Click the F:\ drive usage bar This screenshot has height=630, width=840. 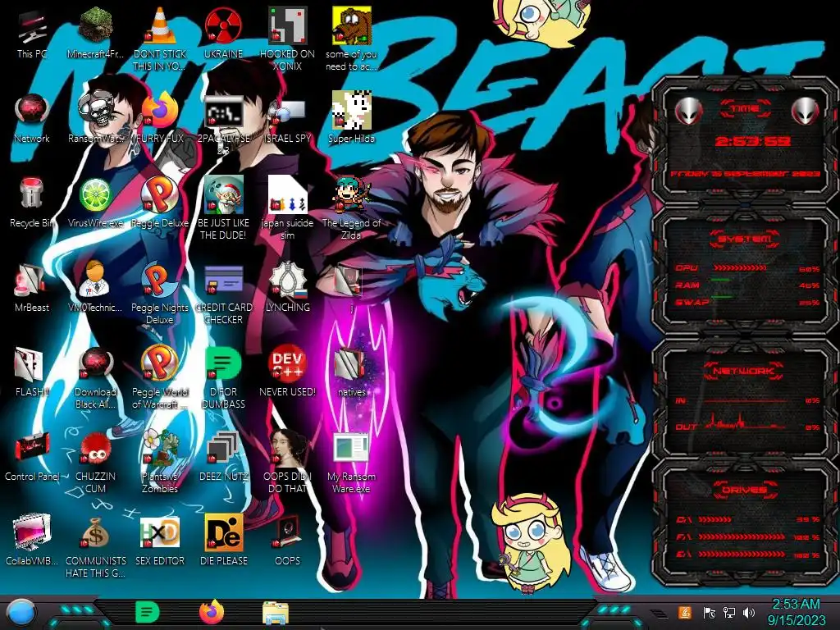[x=742, y=536]
